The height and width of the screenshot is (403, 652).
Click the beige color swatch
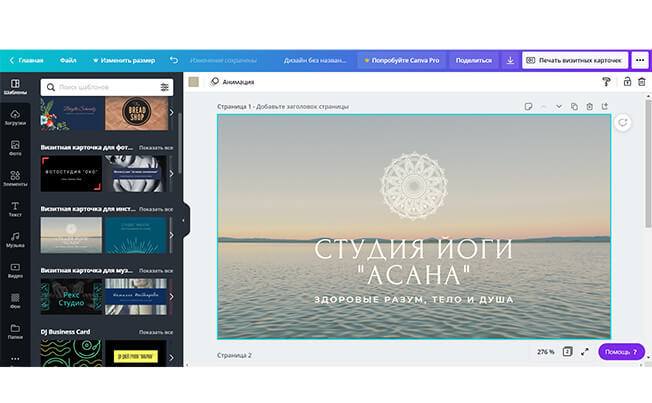click(x=194, y=82)
